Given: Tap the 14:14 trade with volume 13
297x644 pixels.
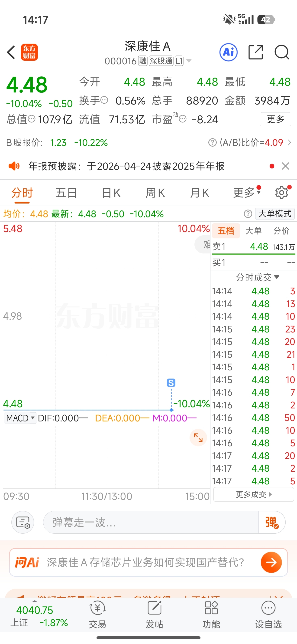Looking at the screenshot, I should [254, 304].
